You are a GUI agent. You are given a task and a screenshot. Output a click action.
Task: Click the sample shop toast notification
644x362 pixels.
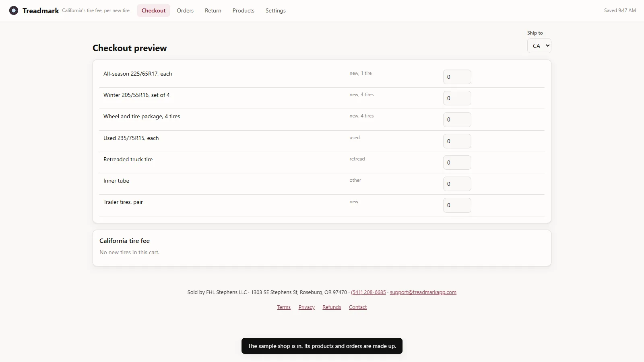click(322, 346)
